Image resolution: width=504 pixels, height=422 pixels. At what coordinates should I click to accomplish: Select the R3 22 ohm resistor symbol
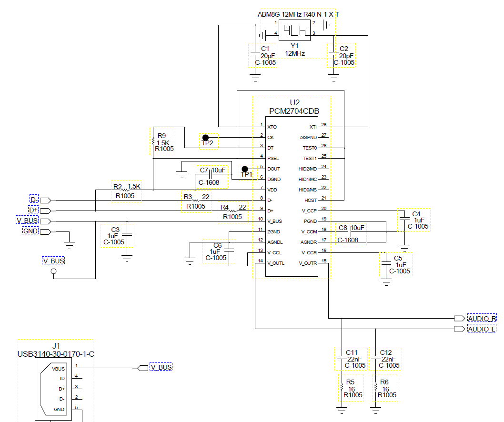point(195,200)
